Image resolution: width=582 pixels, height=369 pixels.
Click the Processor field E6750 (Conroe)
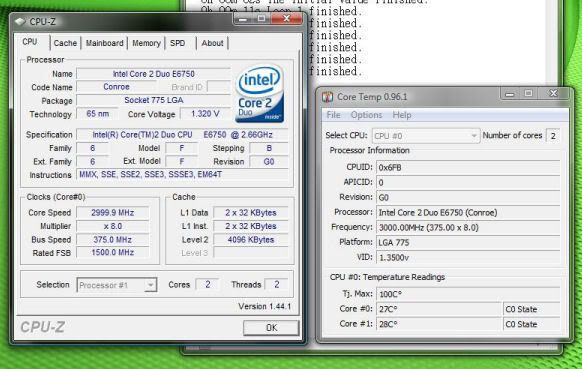[468, 213]
